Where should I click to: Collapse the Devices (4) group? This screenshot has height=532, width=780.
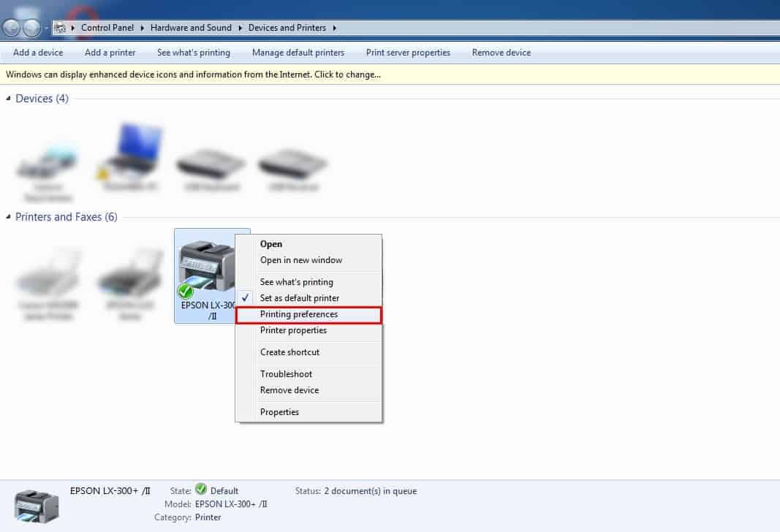pos(9,99)
